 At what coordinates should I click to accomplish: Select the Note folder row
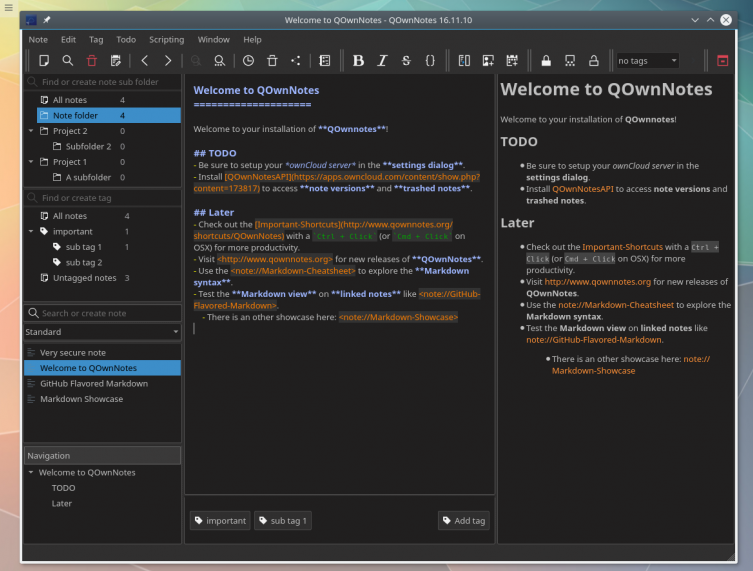[109, 115]
